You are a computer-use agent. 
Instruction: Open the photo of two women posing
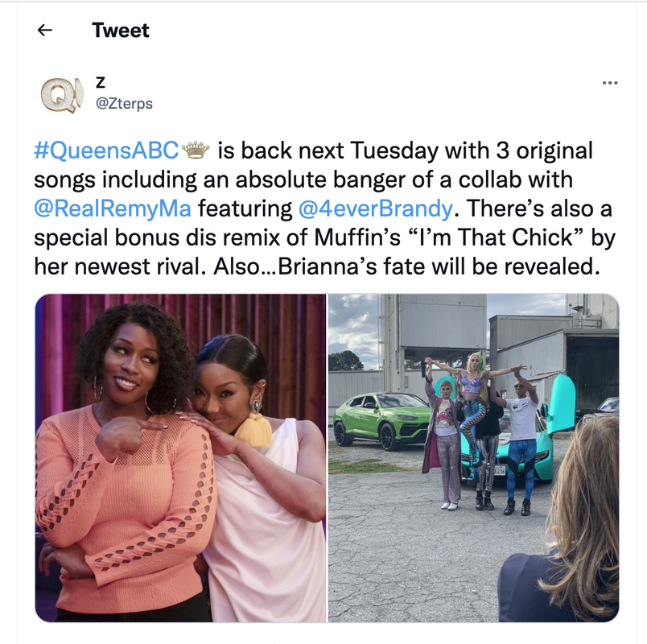(x=181, y=458)
